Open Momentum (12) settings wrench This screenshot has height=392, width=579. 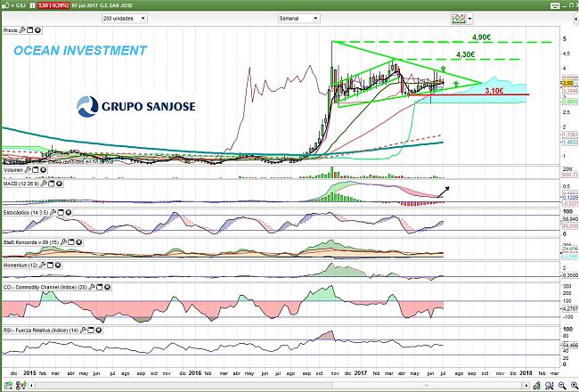tap(42, 265)
